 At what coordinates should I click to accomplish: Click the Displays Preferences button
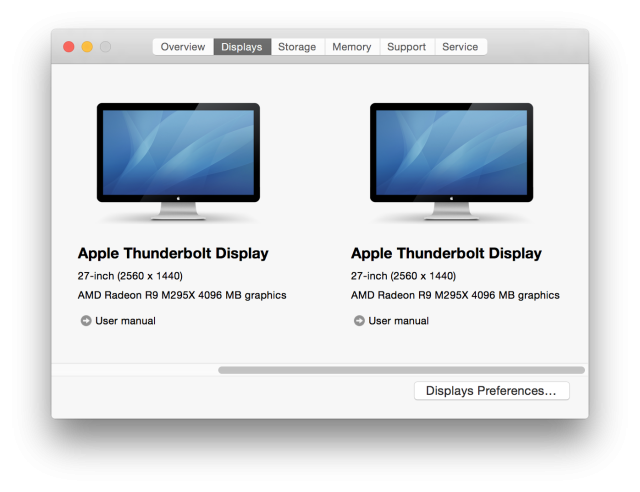tap(491, 391)
